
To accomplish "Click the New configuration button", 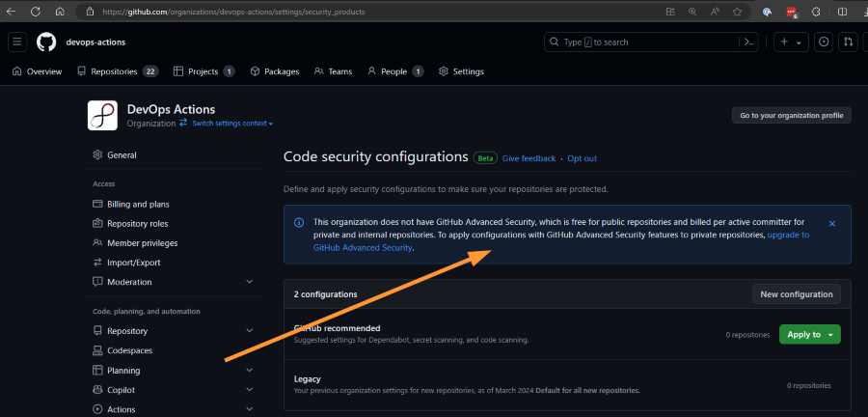I will (x=796, y=294).
